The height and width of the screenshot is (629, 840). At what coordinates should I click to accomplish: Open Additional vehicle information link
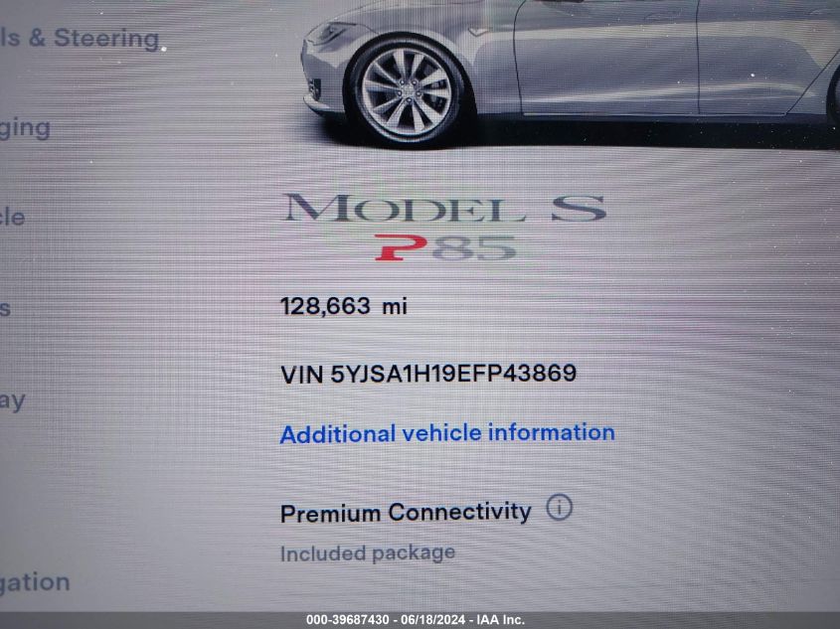click(447, 433)
